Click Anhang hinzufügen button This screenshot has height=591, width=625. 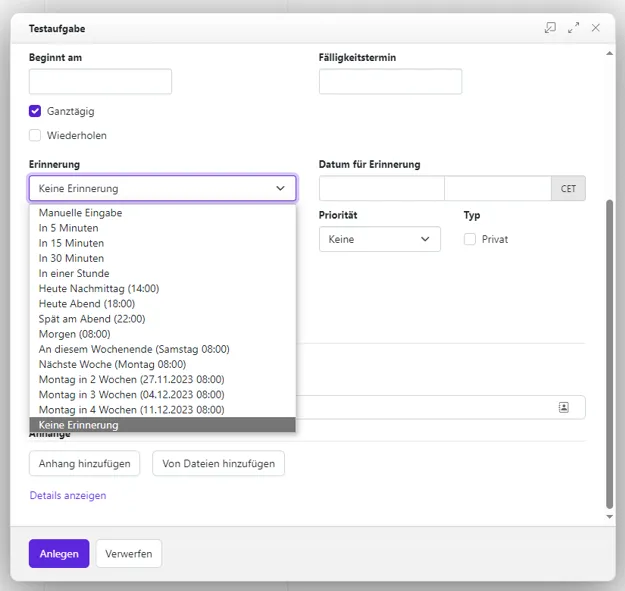pyautogui.click(x=84, y=463)
